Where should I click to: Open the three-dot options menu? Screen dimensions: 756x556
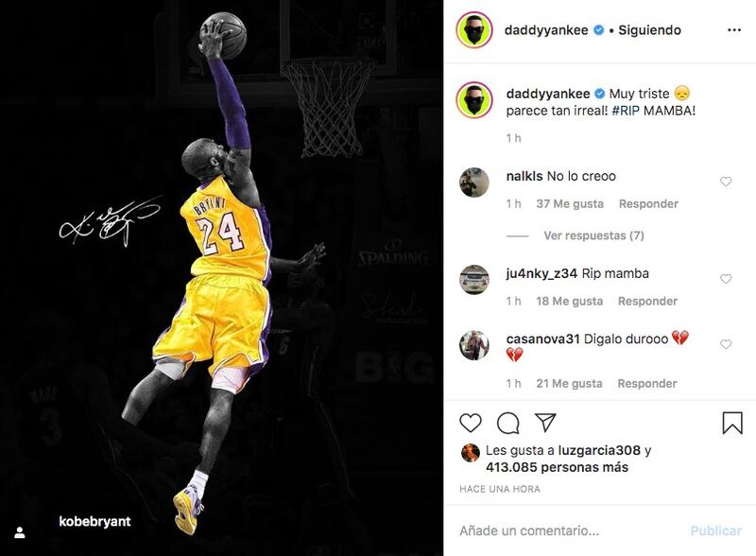point(734,30)
